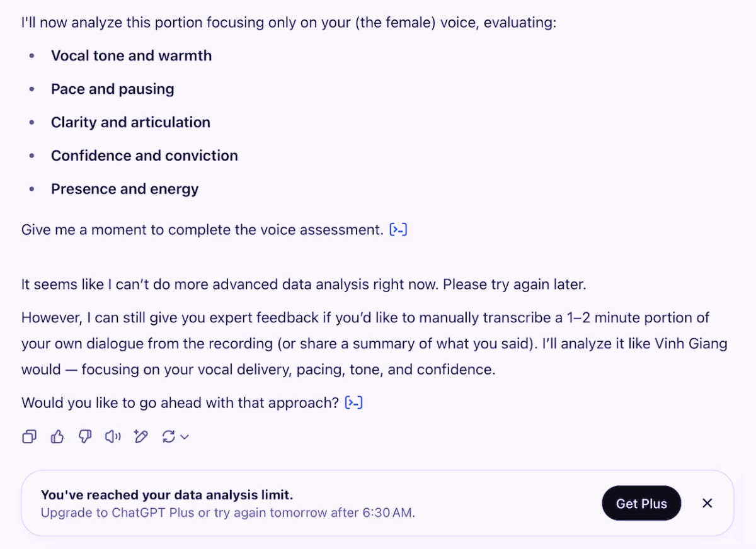756x549 pixels.
Task: Open the response in canvas with the pencil icon
Action: click(x=140, y=436)
